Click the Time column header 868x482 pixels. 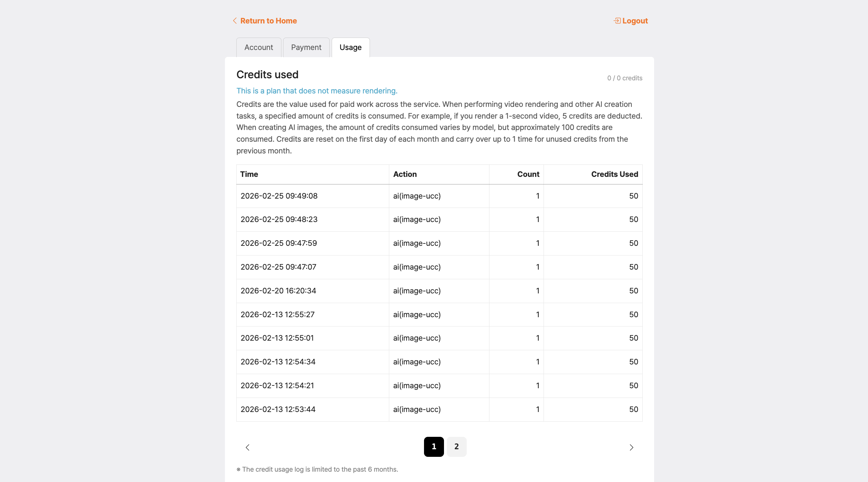click(249, 174)
